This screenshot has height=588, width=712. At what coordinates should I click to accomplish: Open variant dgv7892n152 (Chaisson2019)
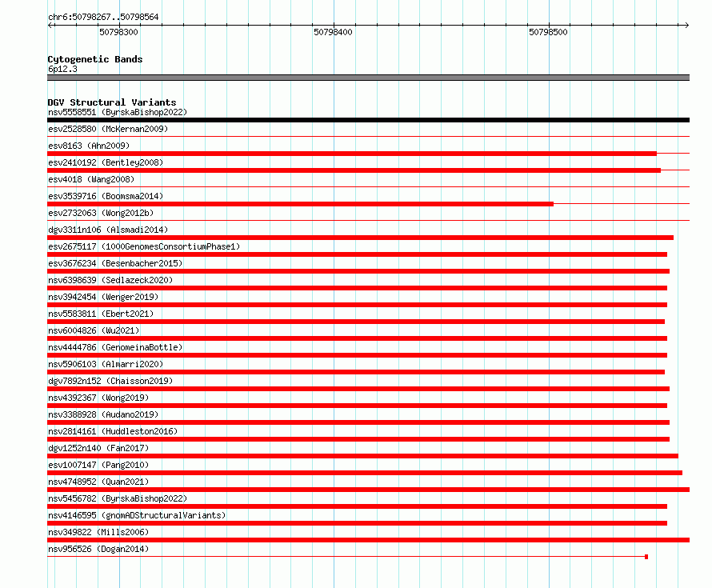(110, 381)
